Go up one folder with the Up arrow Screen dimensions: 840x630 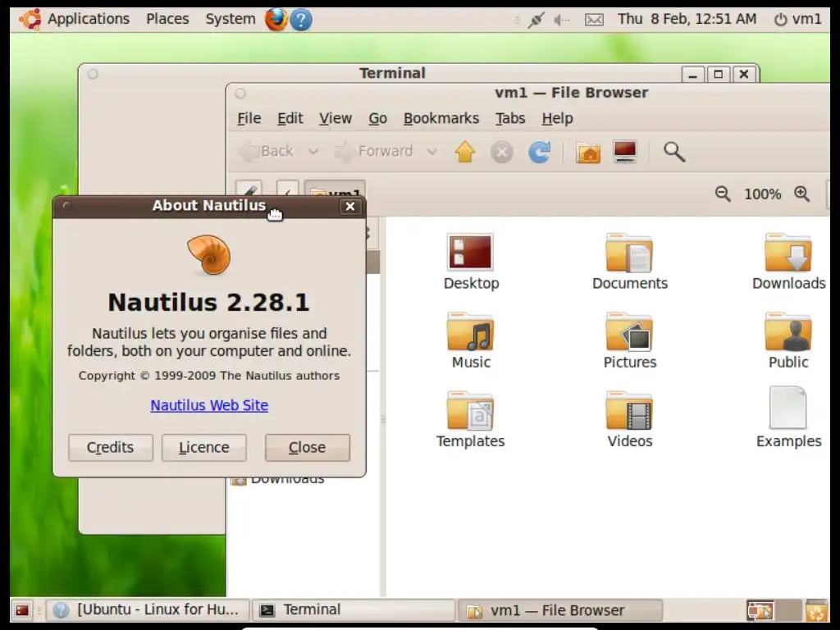pos(465,152)
